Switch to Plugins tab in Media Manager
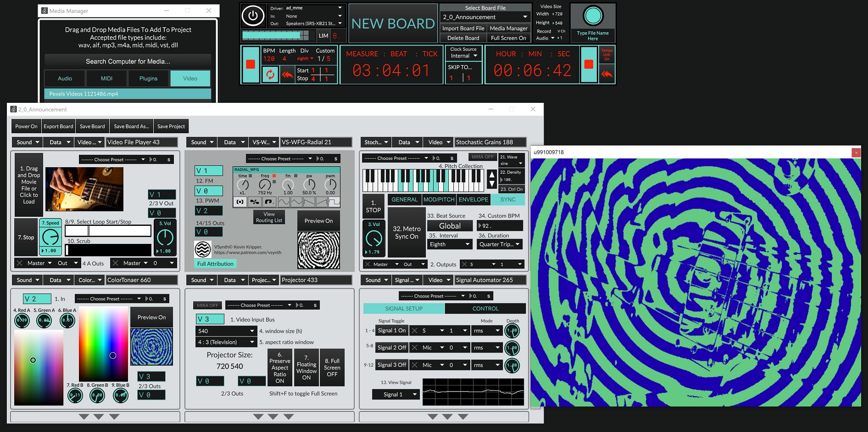 click(148, 79)
